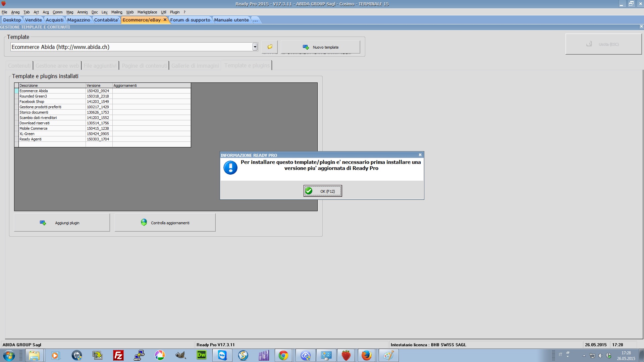Viewport: 644px width, 362px height.
Task: Show hidden system tray icons
Action: click(x=584, y=356)
